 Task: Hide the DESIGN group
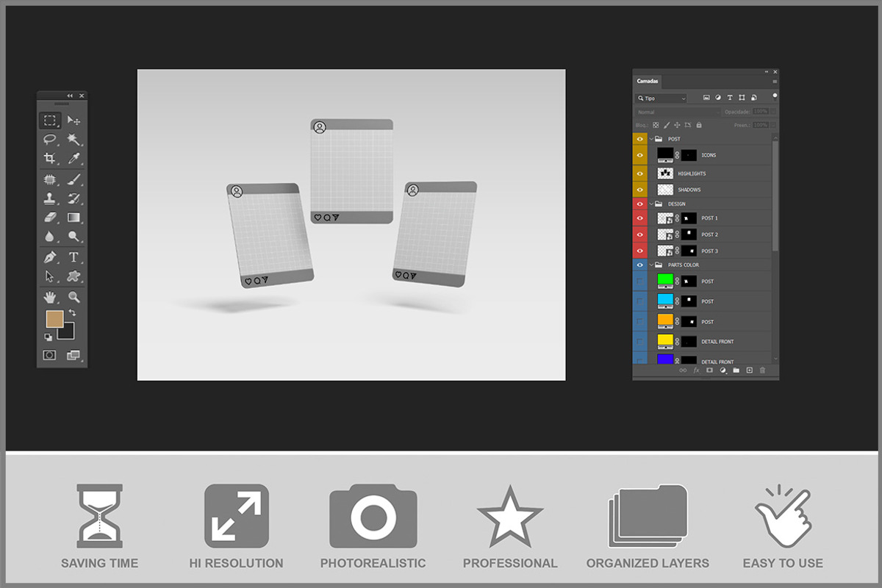pos(640,204)
